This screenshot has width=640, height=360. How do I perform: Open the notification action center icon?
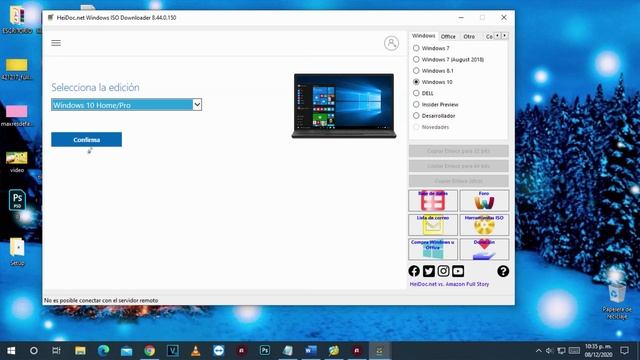point(624,351)
